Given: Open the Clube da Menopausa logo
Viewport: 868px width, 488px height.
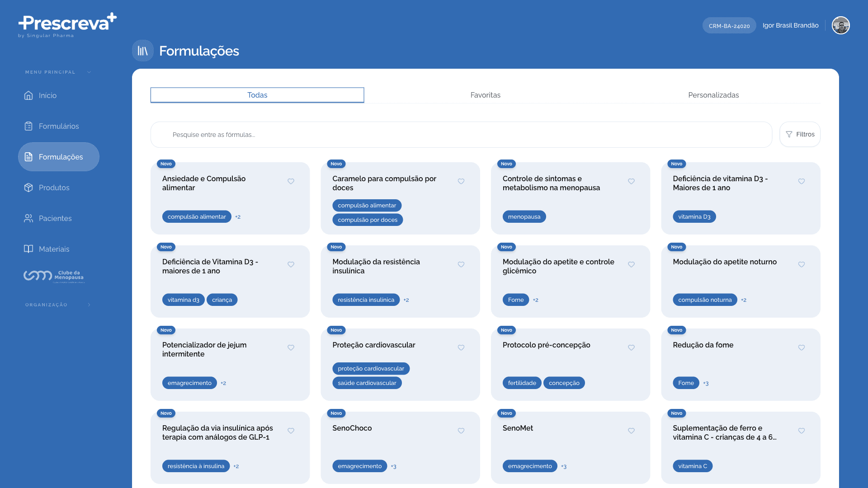Looking at the screenshot, I should pyautogui.click(x=54, y=276).
